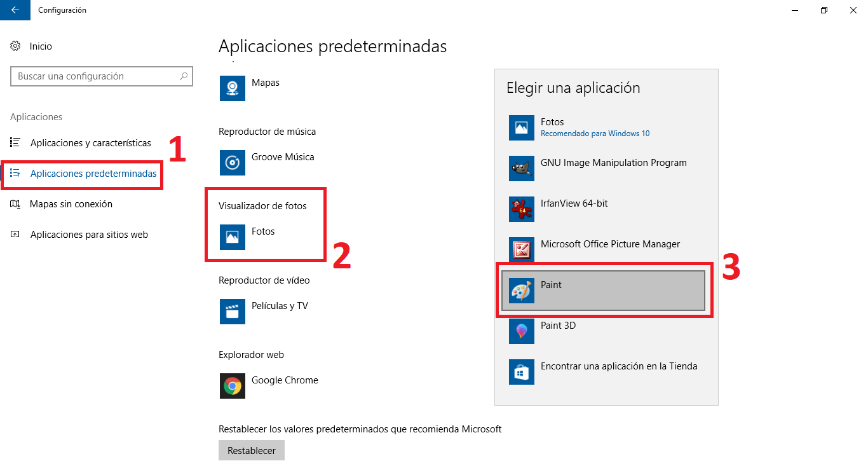Image resolution: width=868 pixels, height=461 pixels.
Task: Change the Películas y TV default
Action: 280,306
